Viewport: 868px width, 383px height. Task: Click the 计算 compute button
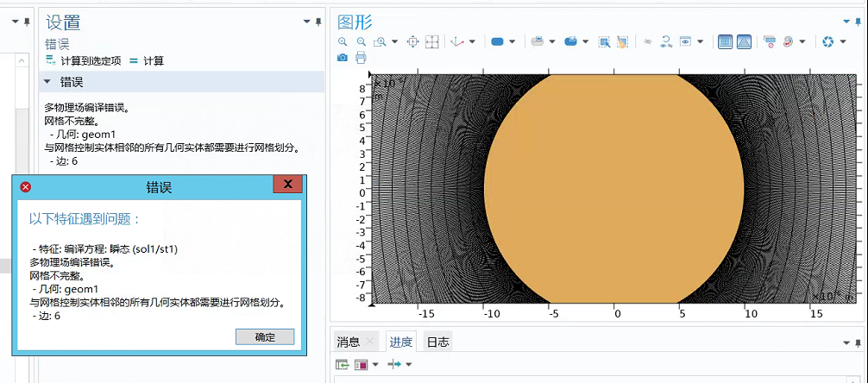147,61
